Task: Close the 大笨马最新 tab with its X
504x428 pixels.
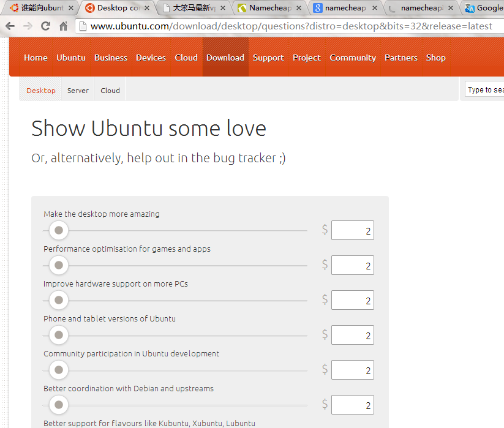Action: [223, 8]
